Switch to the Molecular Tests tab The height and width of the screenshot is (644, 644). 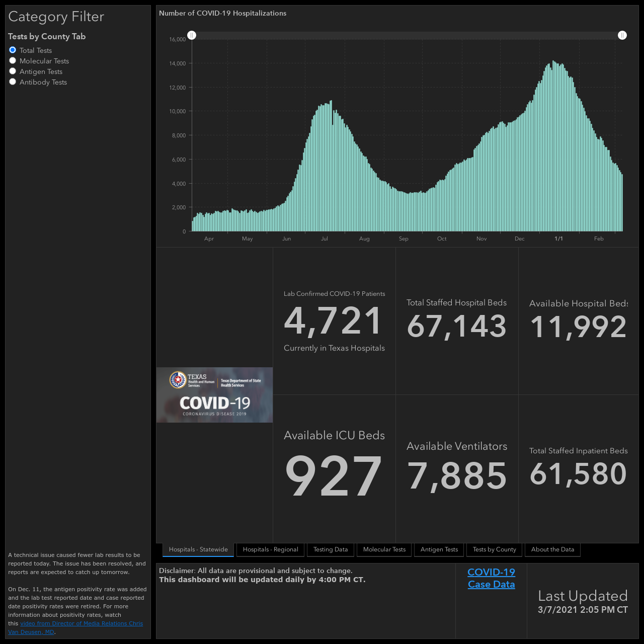[384, 549]
